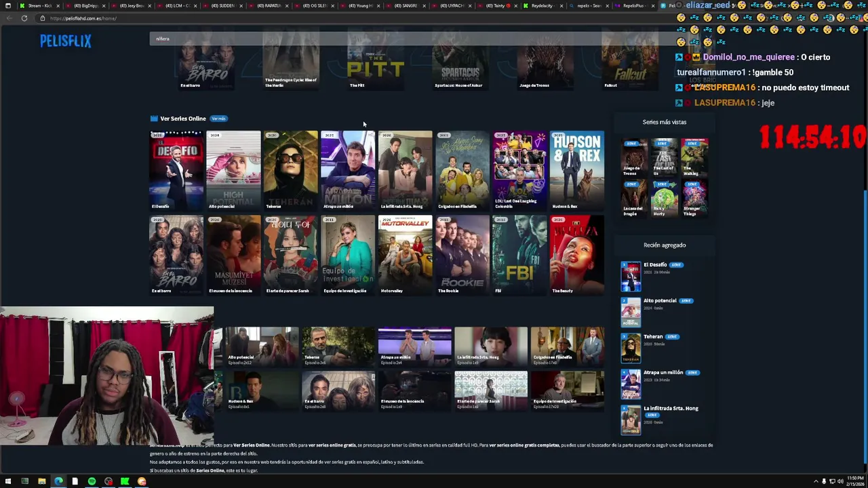Screen dimensions: 868x488
Task: Open the Equipo de investigación episode thumbnail
Action: (567, 390)
